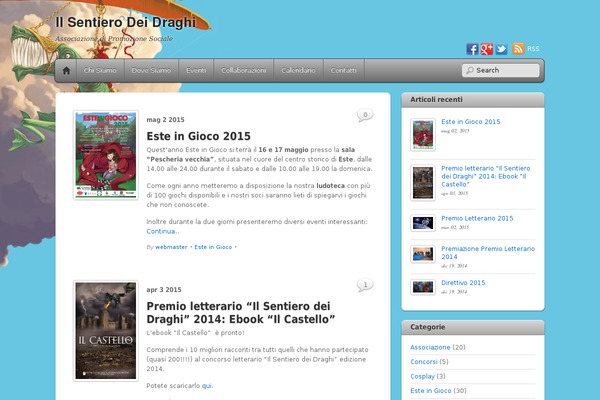
Task: Open the Eventi menu item
Action: [196, 70]
